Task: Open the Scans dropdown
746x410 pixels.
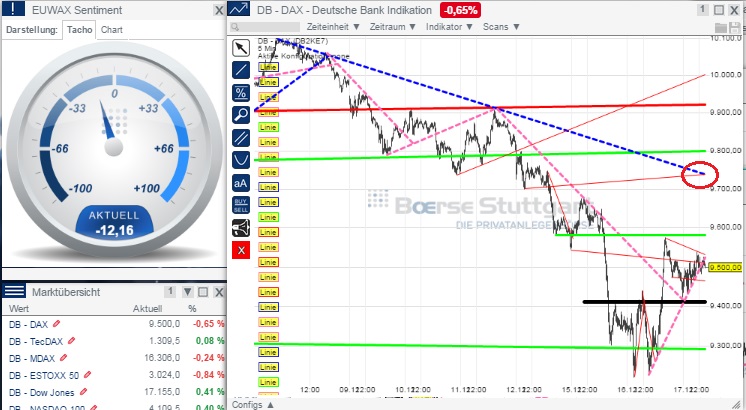Action: tap(501, 27)
